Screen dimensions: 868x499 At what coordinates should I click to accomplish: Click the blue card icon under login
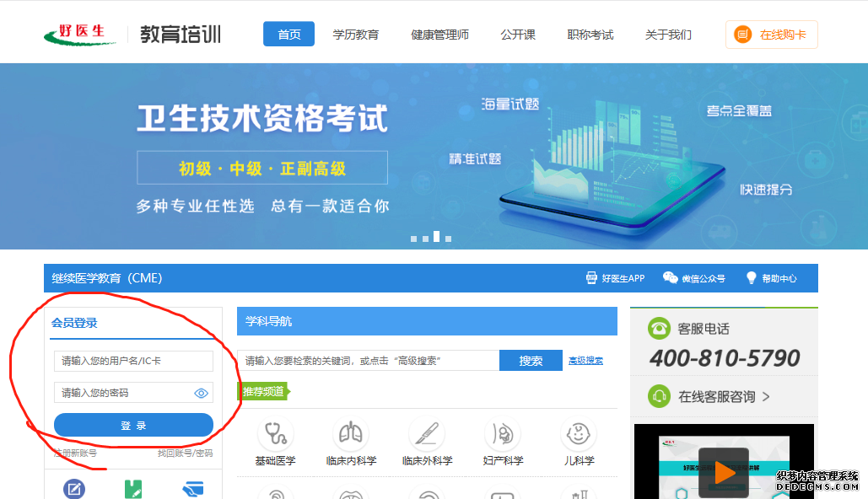(x=192, y=489)
